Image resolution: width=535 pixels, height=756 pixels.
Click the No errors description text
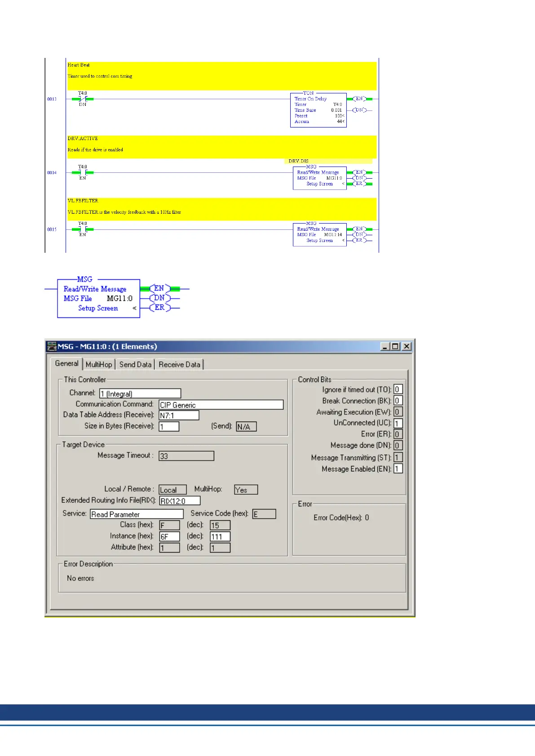pos(80,578)
